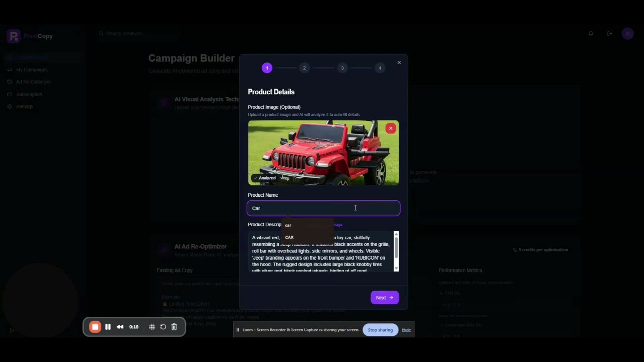Image resolution: width=644 pixels, height=362 pixels.
Task: Click the logout icon in header
Action: click(610, 33)
